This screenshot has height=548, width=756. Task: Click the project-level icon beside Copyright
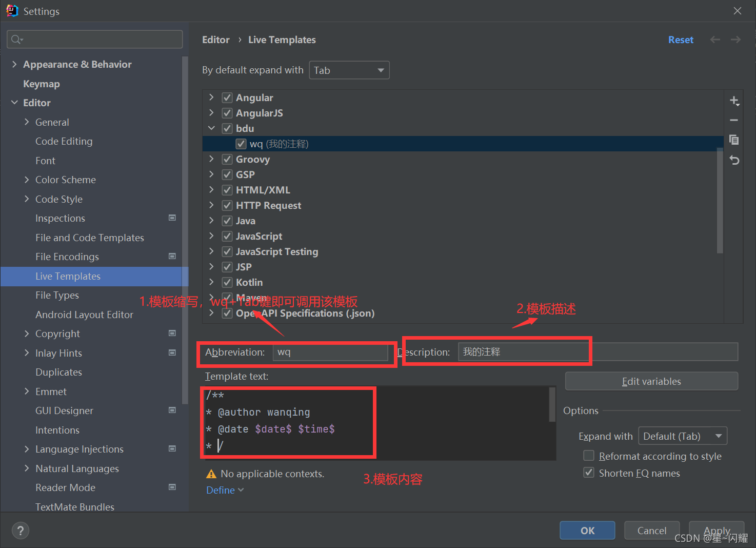pyautogui.click(x=172, y=333)
